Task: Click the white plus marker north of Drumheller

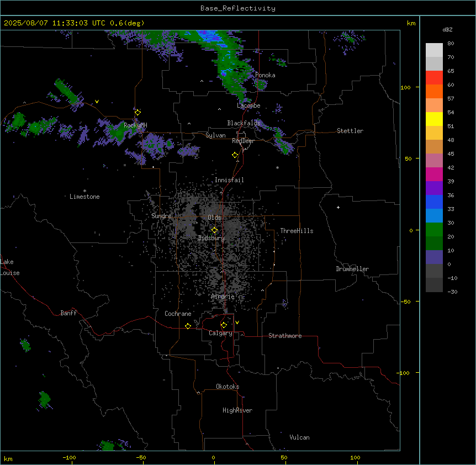Action: (x=338, y=207)
